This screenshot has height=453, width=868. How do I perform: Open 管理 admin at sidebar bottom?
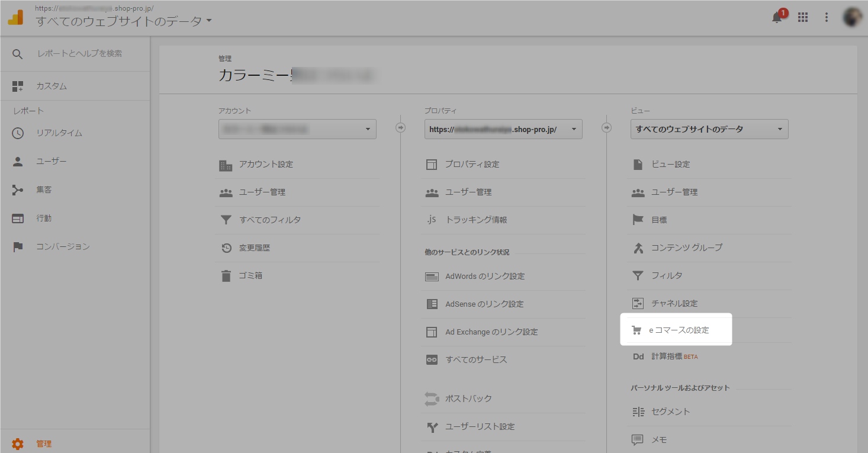(44, 444)
